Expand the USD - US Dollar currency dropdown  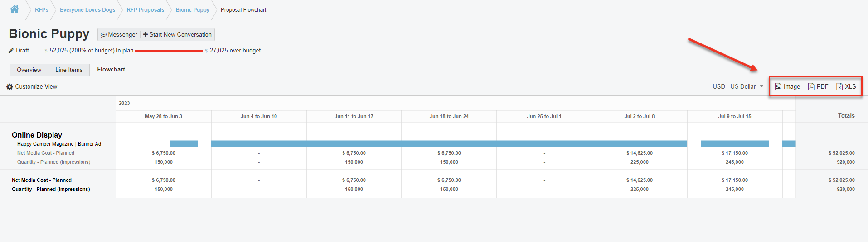(738, 86)
